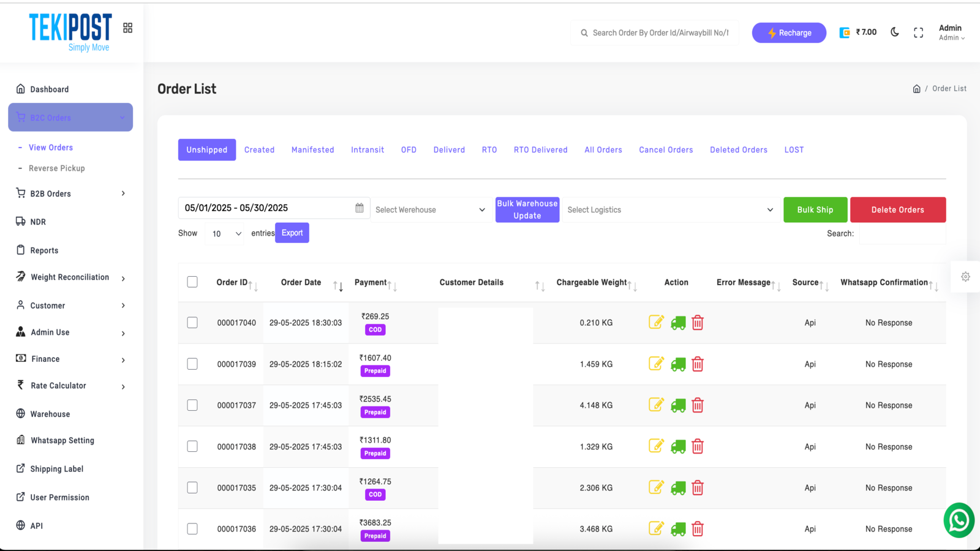The image size is (980, 551).
Task: Click green truck ship icon for order 000017039
Action: click(678, 364)
